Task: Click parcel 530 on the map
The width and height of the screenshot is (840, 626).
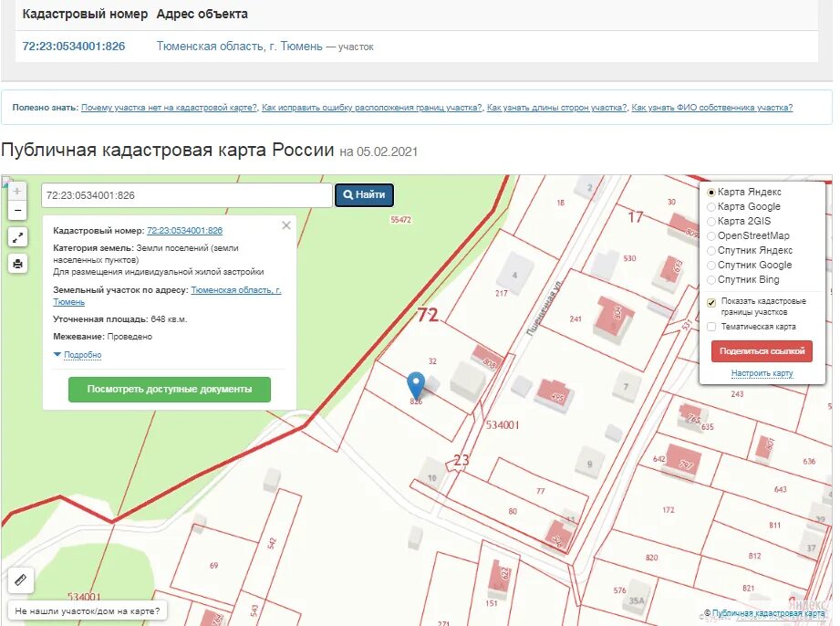Action: 629,258
